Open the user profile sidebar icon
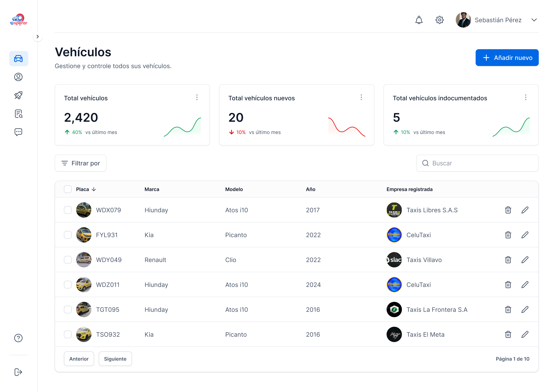 pyautogui.click(x=18, y=77)
